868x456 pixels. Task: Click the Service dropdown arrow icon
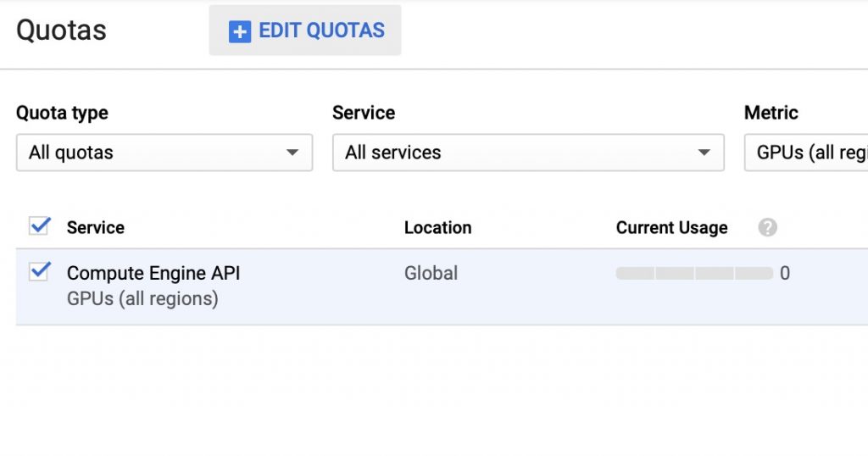click(704, 153)
